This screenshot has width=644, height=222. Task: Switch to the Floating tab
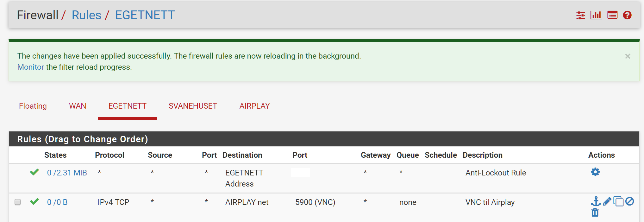click(x=33, y=106)
